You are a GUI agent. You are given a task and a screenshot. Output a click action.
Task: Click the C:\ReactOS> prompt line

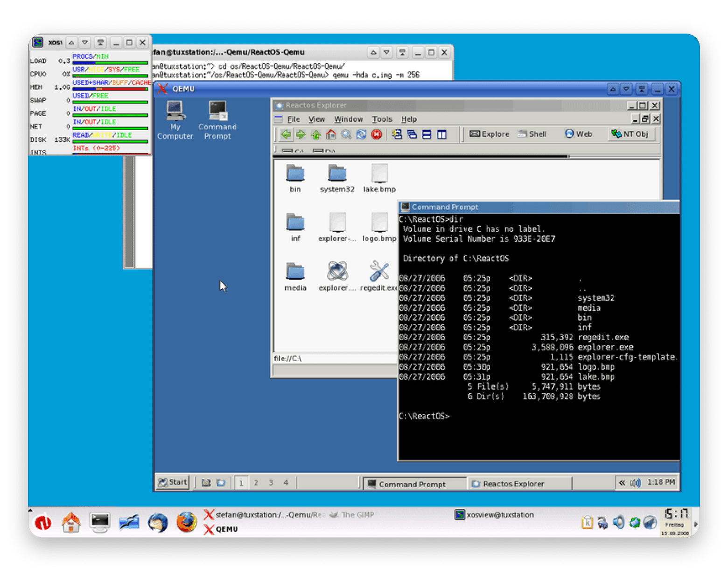[x=424, y=416]
